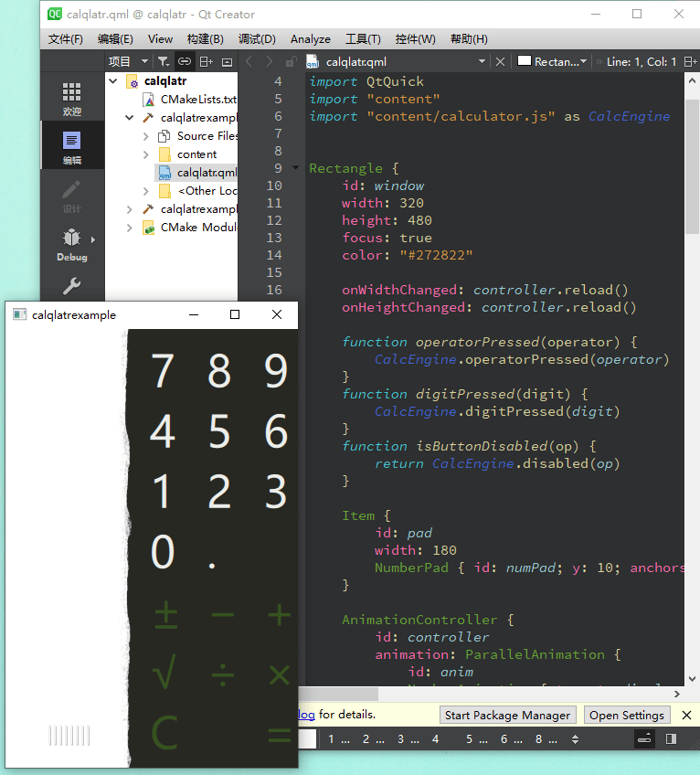This screenshot has height=775, width=700.
Task: Open the Analyze menu
Action: pos(311,39)
